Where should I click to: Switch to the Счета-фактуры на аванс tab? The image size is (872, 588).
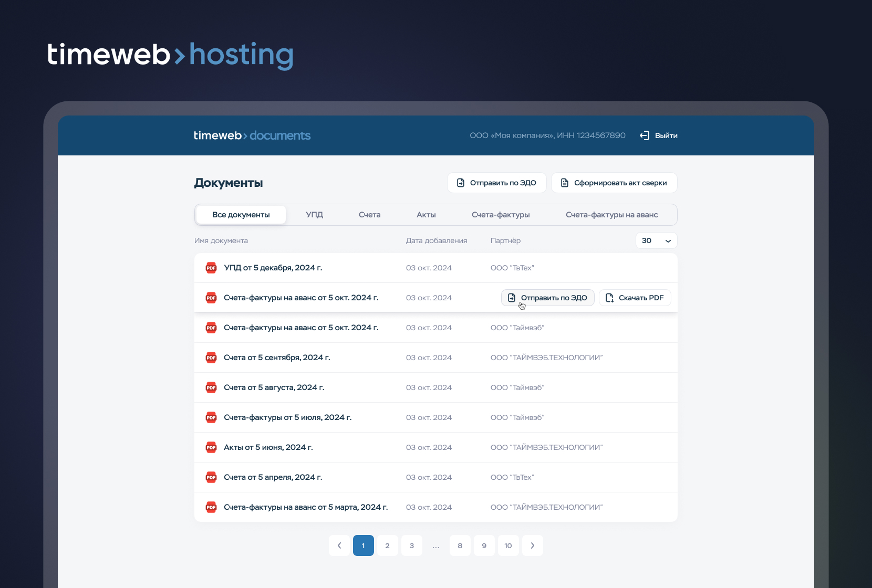click(611, 215)
